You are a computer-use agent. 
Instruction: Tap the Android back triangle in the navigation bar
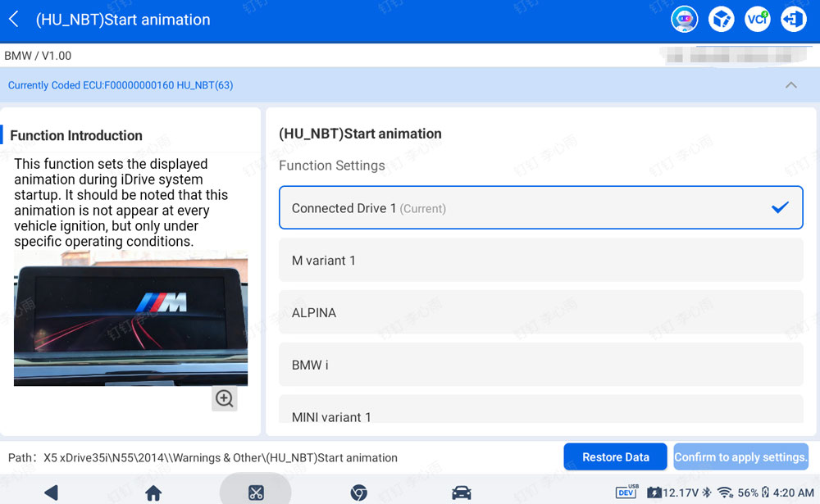pos(51,493)
